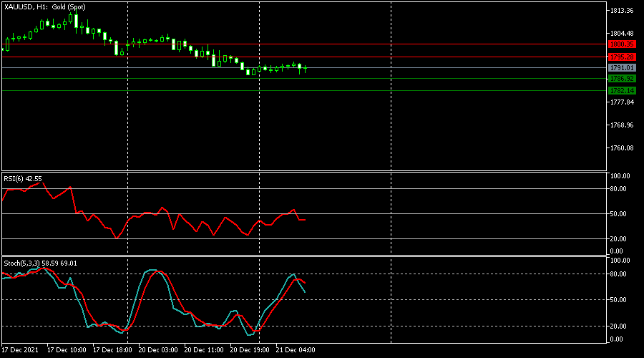Click the end of the cyan Stochastic main line

[x=305, y=292]
